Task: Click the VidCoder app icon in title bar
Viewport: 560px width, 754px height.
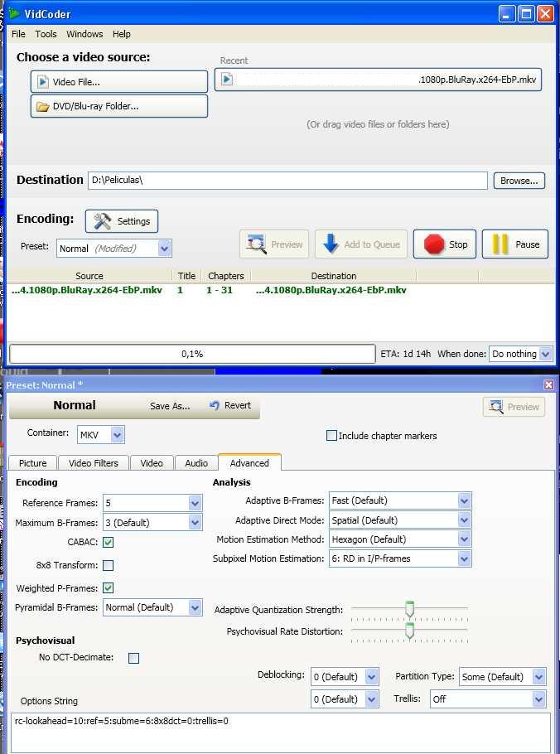Action: (x=14, y=13)
